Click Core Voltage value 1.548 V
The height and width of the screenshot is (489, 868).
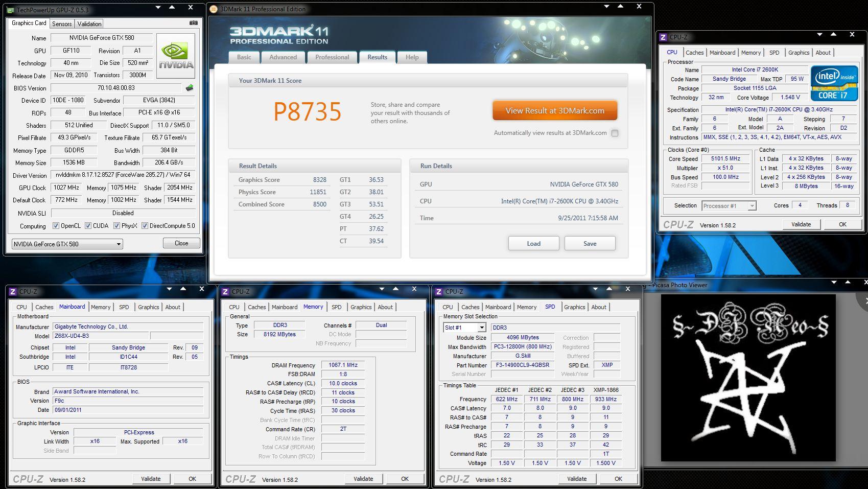coord(790,97)
